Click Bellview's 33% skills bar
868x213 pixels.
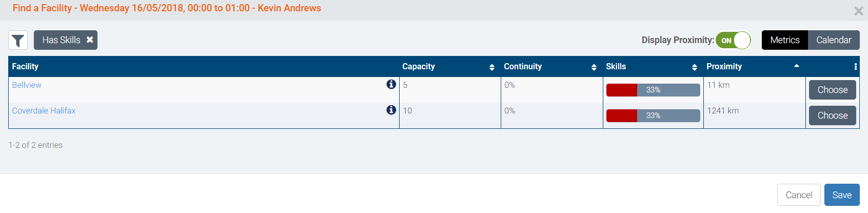pos(653,90)
